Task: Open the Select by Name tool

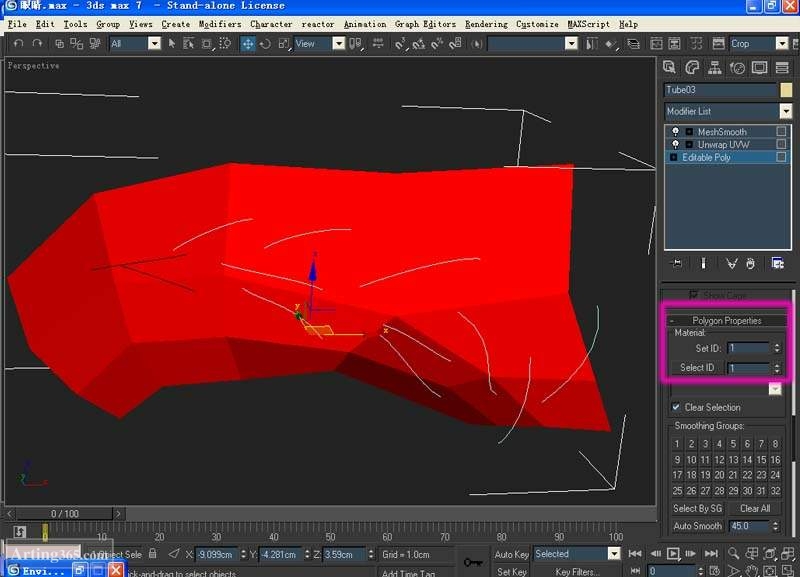Action: 188,44
